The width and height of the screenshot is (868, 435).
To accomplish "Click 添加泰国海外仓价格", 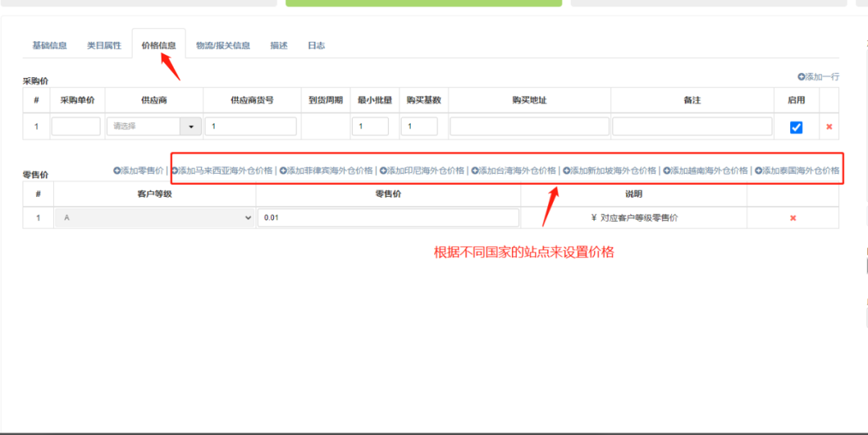I will click(796, 170).
